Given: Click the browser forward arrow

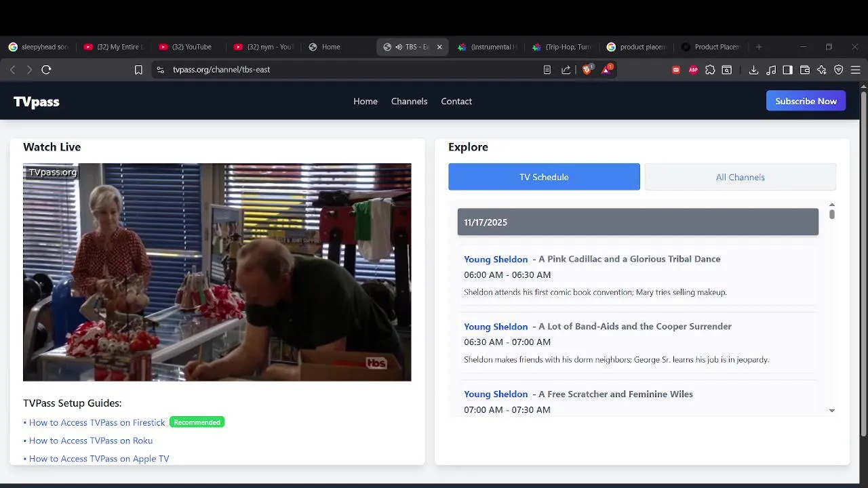Looking at the screenshot, I should click(x=29, y=70).
